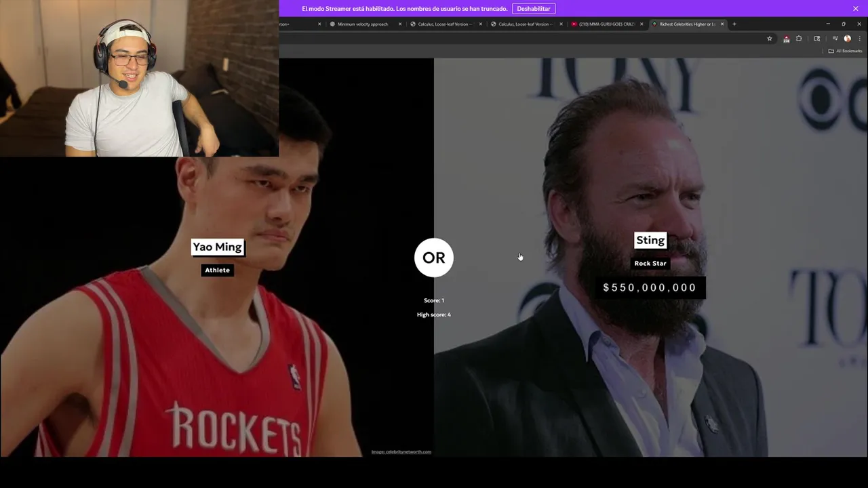This screenshot has height=488, width=868.
Task: Click the Streamer mode enabled message text
Action: point(405,9)
